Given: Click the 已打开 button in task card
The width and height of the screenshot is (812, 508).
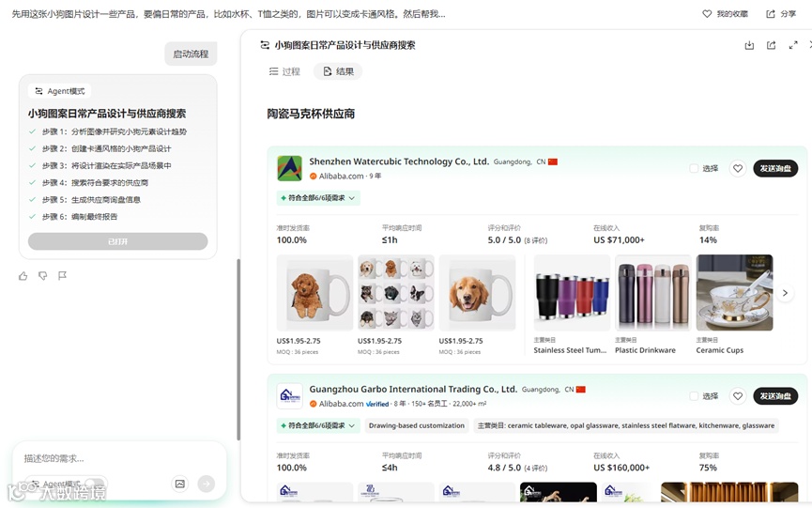Looking at the screenshot, I should (117, 241).
